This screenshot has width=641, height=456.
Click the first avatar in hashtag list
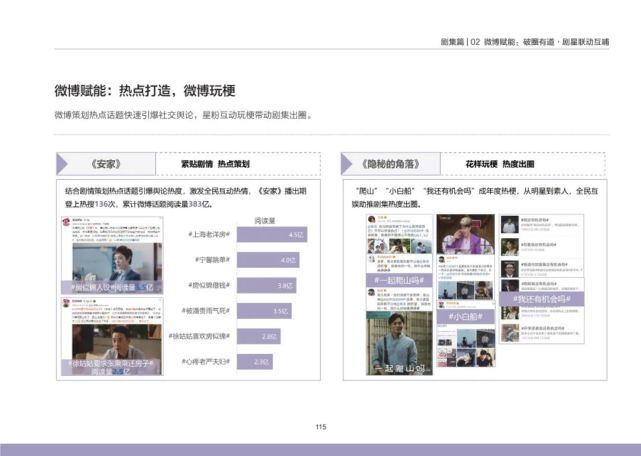[x=510, y=225]
